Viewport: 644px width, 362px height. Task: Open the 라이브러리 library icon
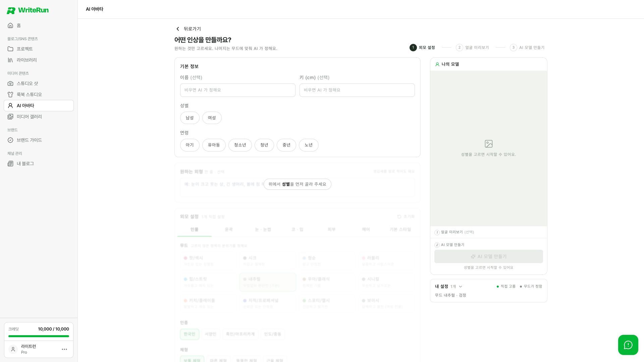tap(10, 60)
